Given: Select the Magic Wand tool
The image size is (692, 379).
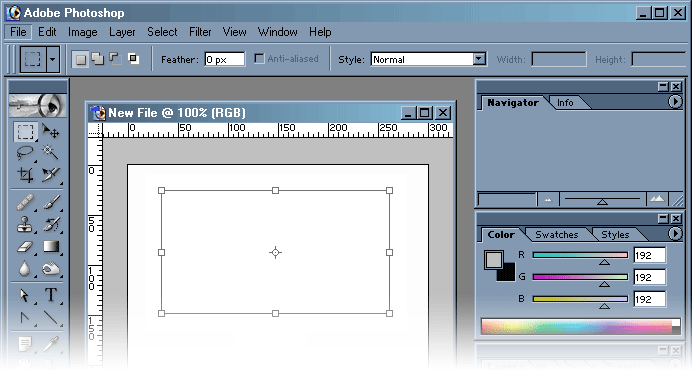Looking at the screenshot, I should click(x=51, y=153).
